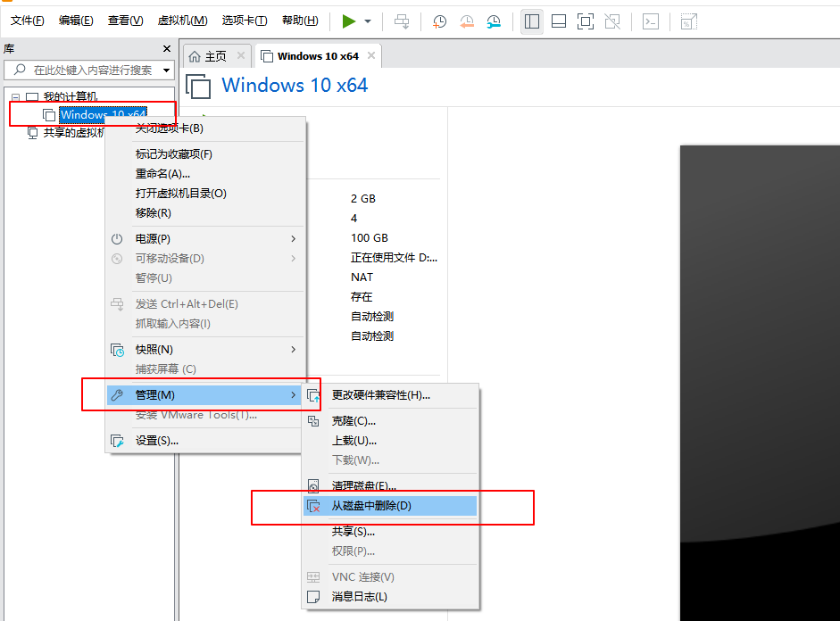
Task: Click the 快照 snapshot icon in menu
Action: coord(117,350)
